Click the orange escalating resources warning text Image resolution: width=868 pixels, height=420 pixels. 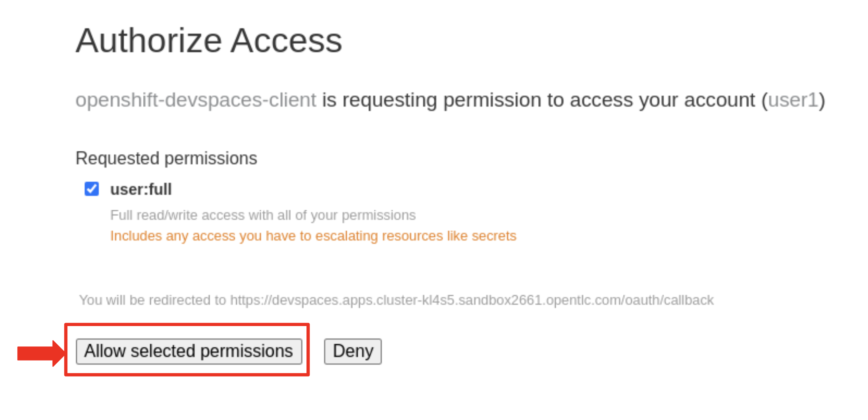pyautogui.click(x=313, y=236)
